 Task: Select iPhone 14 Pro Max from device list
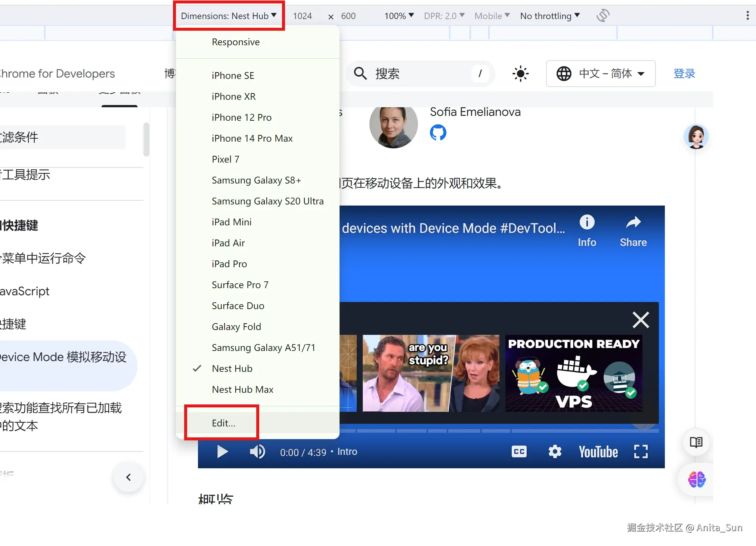[252, 138]
